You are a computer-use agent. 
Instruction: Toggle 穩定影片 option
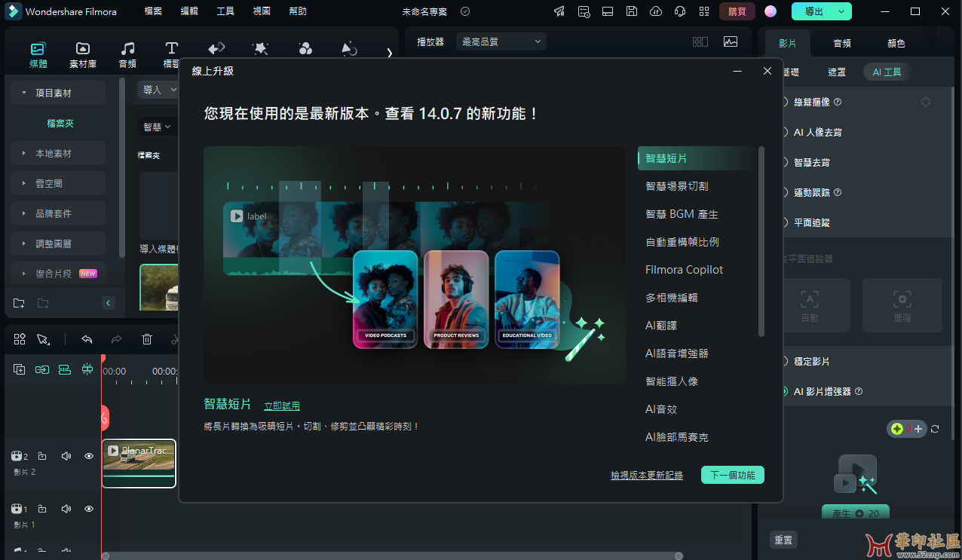(x=784, y=361)
